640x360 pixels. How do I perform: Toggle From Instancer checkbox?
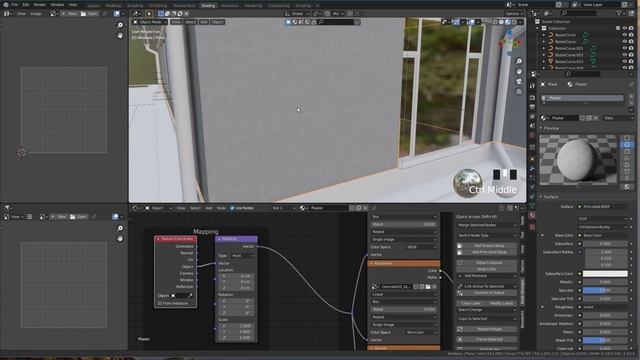[x=160, y=303]
